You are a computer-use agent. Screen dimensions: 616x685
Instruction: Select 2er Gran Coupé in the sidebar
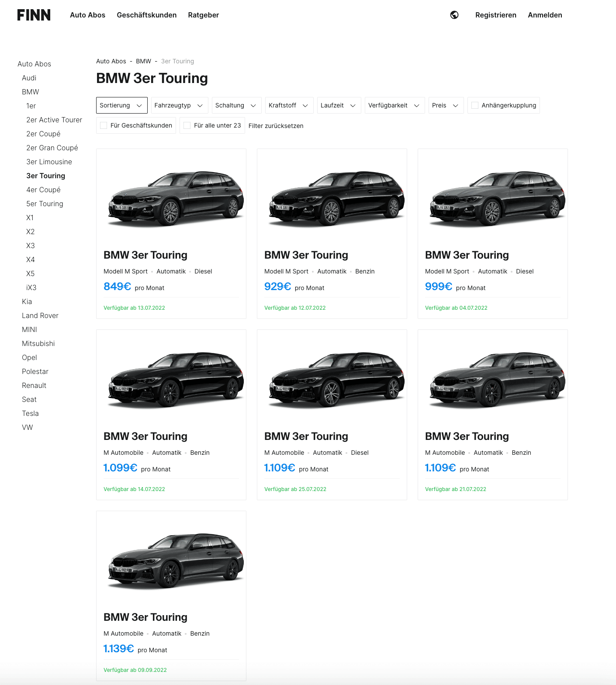coord(52,148)
